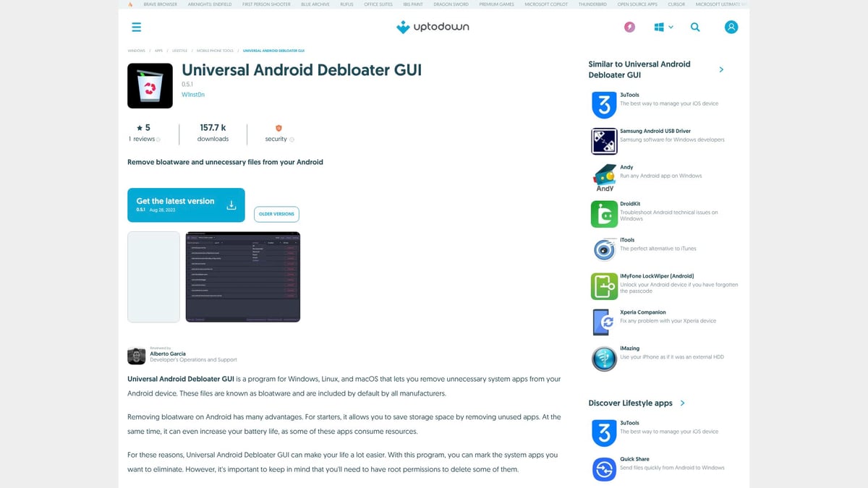Open the hamburger navigation menu
The image size is (868, 488).
pyautogui.click(x=136, y=27)
